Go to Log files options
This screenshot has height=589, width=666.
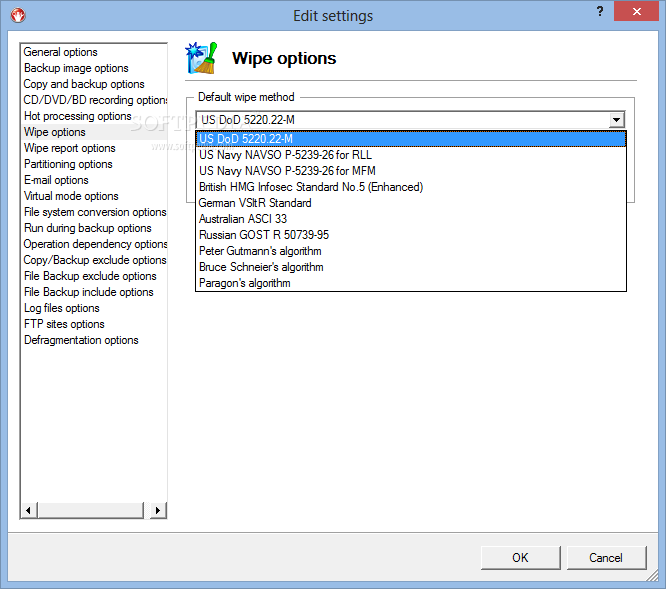[x=94, y=308]
